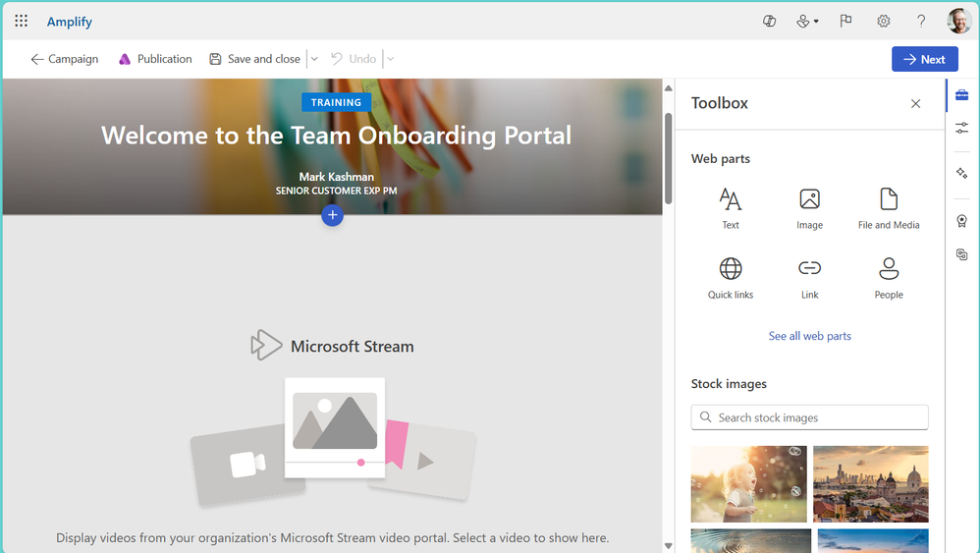This screenshot has width=980, height=553.
Task: Go back to Campaign
Action: click(x=65, y=59)
